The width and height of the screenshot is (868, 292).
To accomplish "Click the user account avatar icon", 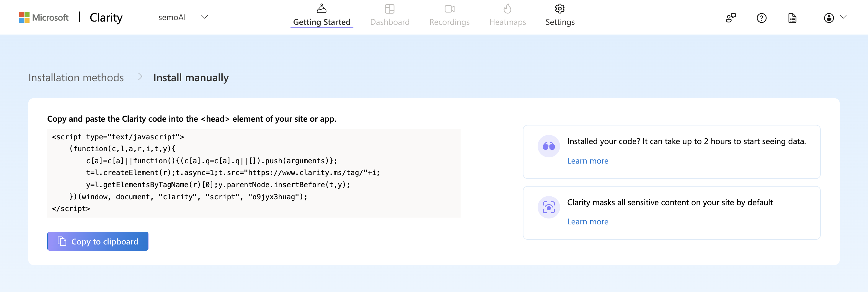I will pyautogui.click(x=828, y=18).
